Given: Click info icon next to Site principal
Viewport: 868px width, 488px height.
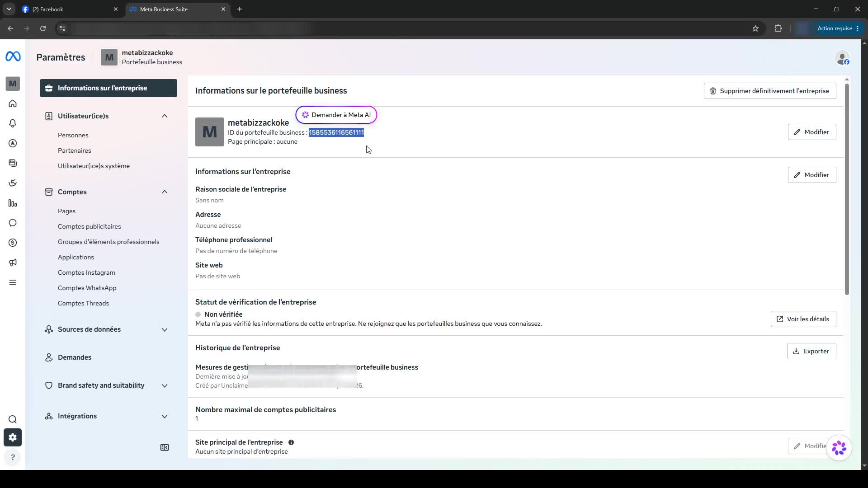Looking at the screenshot, I should click(x=291, y=442).
